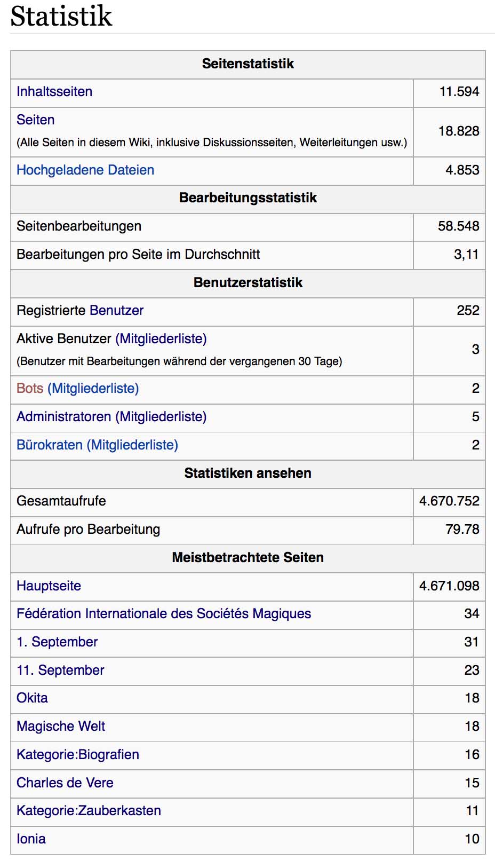Open Mitgliederliste link beside Administratoren

pyautogui.click(x=161, y=417)
